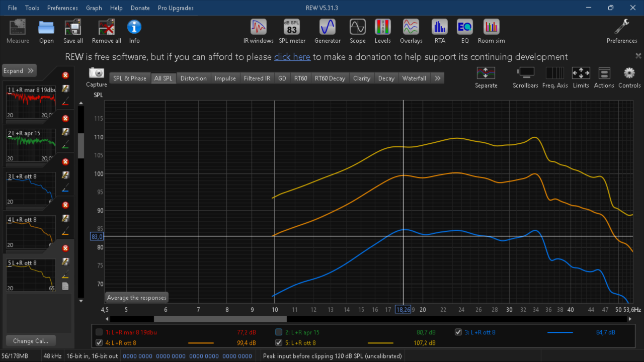This screenshot has height=362, width=644.
Task: Select the L+R apr 15 measurement thumbnail
Action: pyautogui.click(x=31, y=146)
